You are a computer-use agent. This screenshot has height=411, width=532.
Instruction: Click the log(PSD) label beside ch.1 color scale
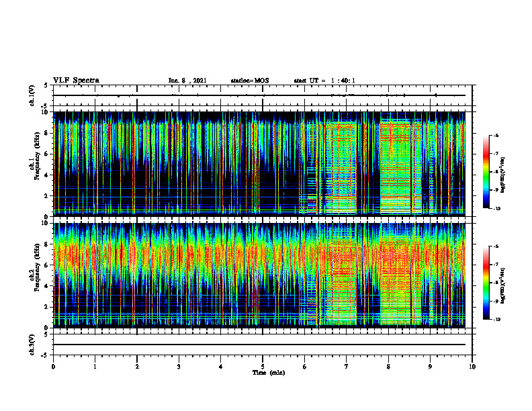click(x=503, y=175)
